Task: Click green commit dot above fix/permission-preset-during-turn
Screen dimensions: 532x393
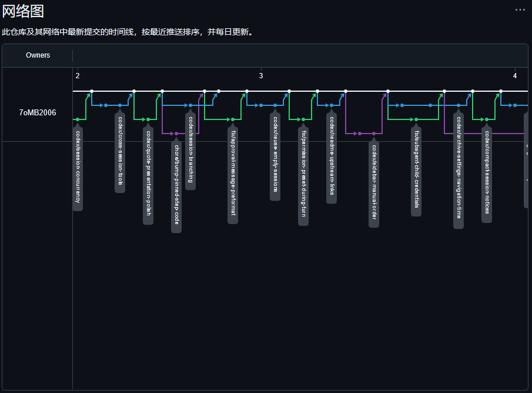Action: [x=303, y=119]
